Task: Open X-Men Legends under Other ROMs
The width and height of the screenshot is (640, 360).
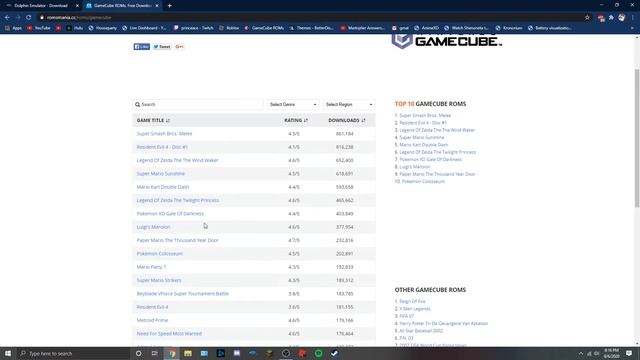Action: point(415,309)
